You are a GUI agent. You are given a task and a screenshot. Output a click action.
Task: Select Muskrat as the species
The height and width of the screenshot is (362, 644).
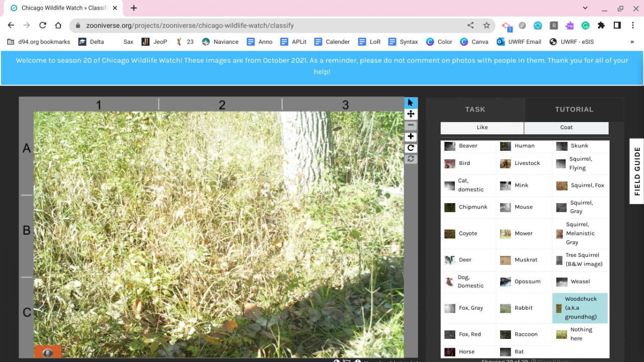[x=524, y=260]
